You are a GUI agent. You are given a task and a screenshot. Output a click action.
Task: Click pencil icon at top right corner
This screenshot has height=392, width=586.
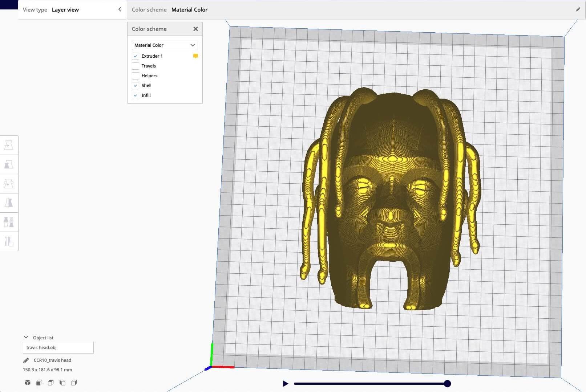coord(578,9)
